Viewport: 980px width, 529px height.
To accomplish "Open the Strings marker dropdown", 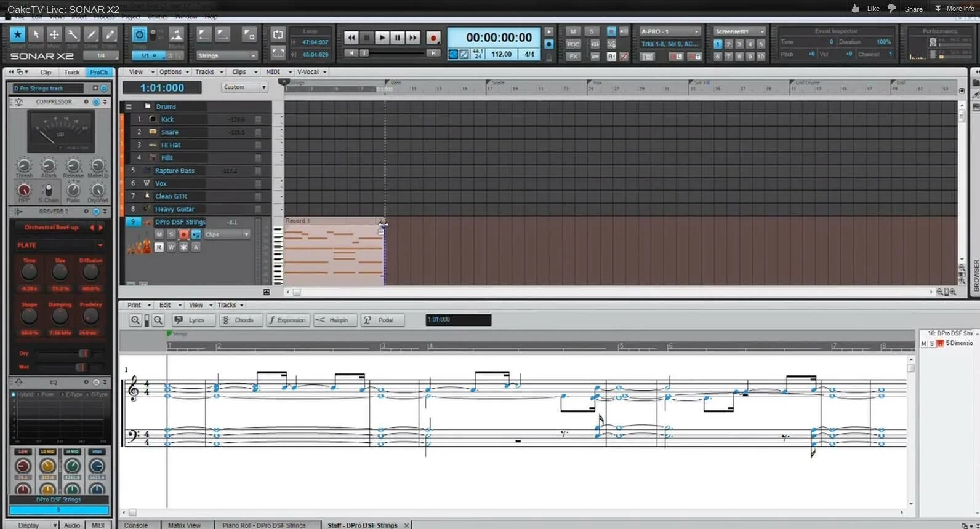I will 227,55.
